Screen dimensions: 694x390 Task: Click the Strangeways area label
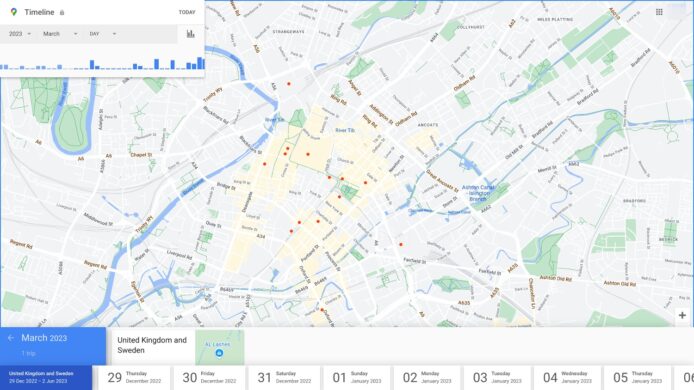click(288, 32)
